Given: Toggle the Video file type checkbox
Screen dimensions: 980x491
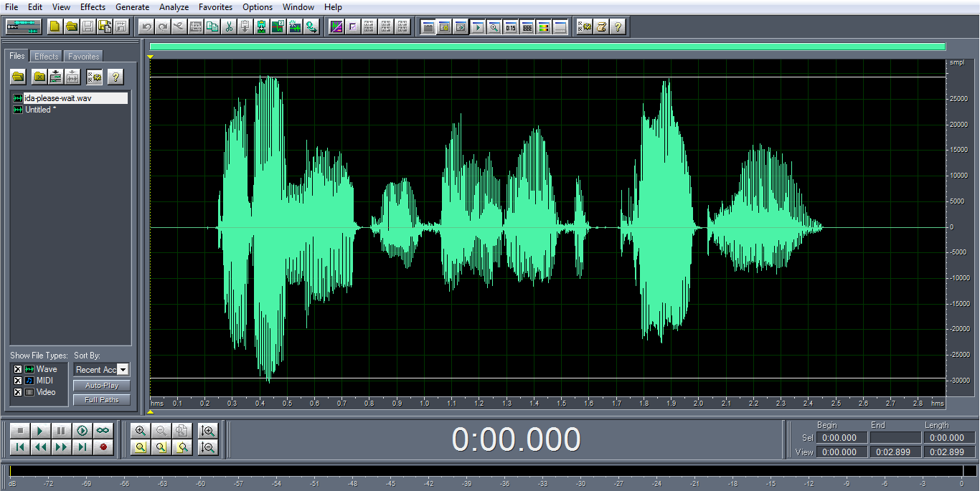Looking at the screenshot, I should tap(18, 392).
